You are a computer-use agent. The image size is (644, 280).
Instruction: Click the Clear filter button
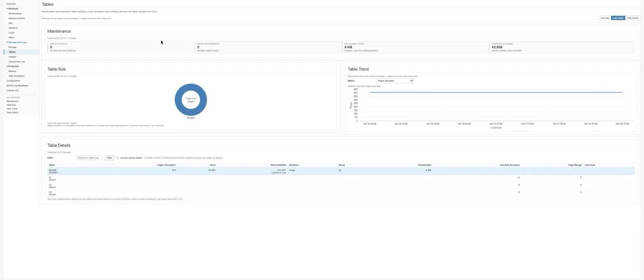(109, 158)
